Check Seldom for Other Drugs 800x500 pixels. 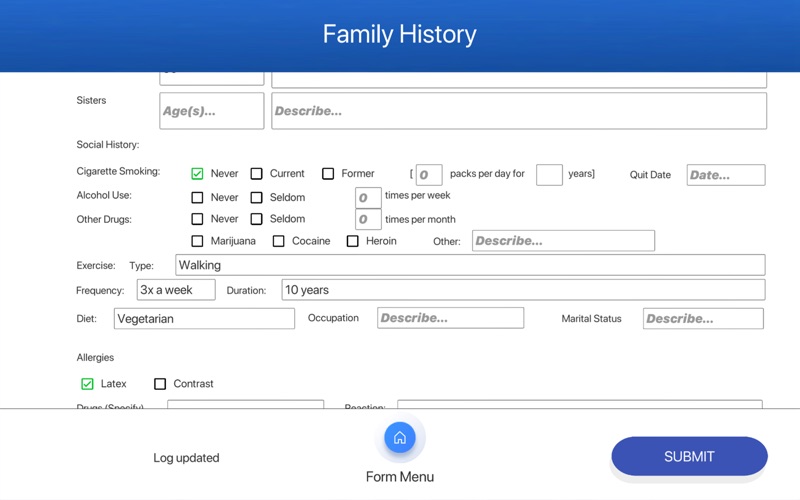257,219
